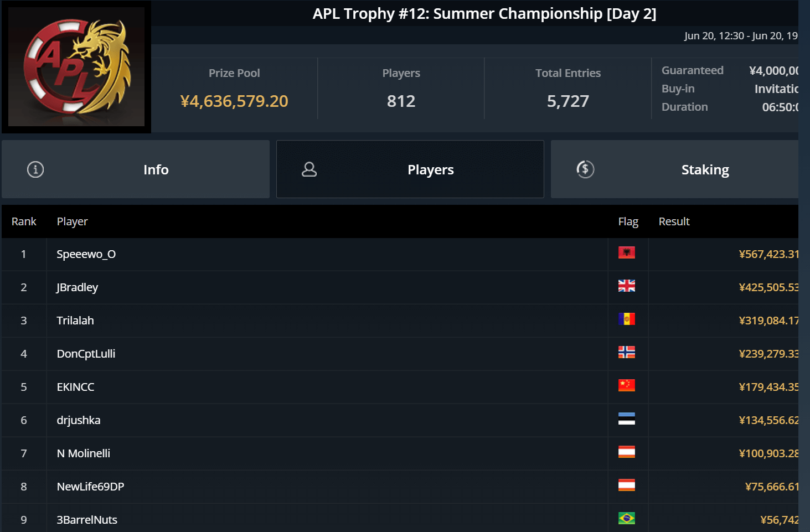Click the Player column header
810x532 pixels.
click(x=73, y=221)
